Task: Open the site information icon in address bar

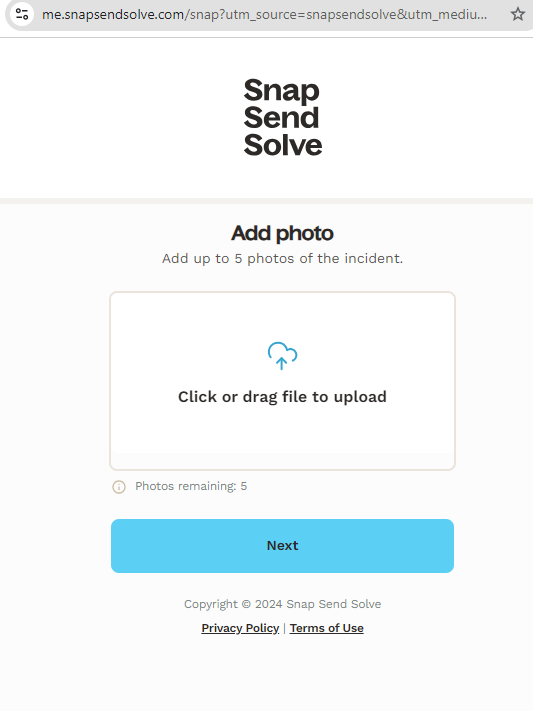Action: pos(22,14)
